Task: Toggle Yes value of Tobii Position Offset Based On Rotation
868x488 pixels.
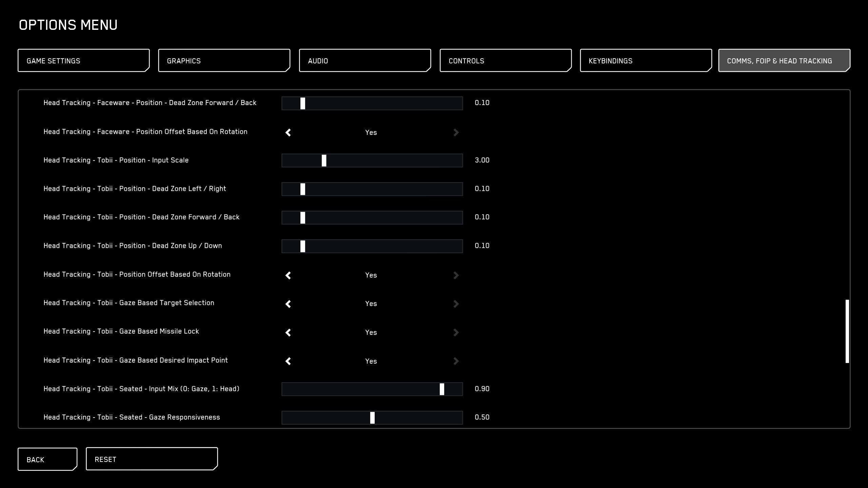Action: tap(371, 275)
